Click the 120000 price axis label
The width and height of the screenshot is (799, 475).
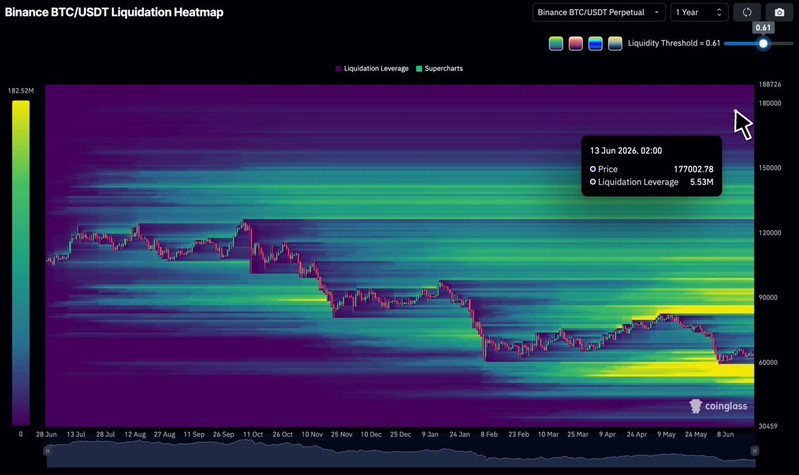point(770,232)
